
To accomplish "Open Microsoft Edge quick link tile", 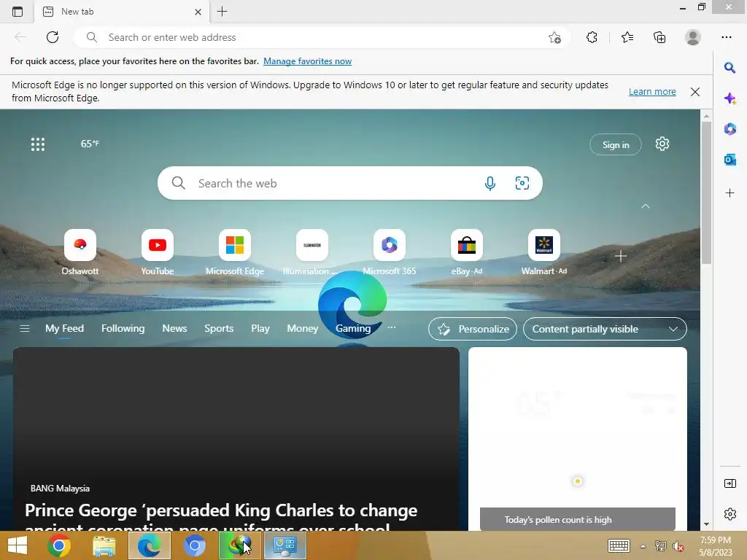I will click(x=234, y=252).
